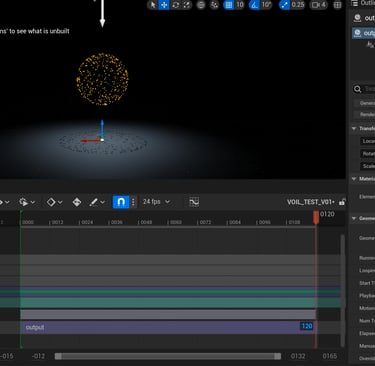Open the Sequencer edit brush options dropdown
The image size is (375, 366).
click(97, 202)
